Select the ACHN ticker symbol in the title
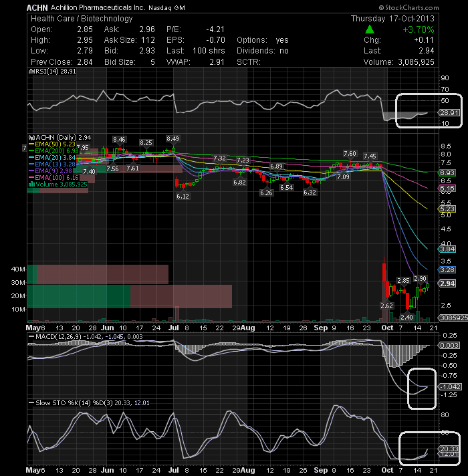 [x=37, y=7]
